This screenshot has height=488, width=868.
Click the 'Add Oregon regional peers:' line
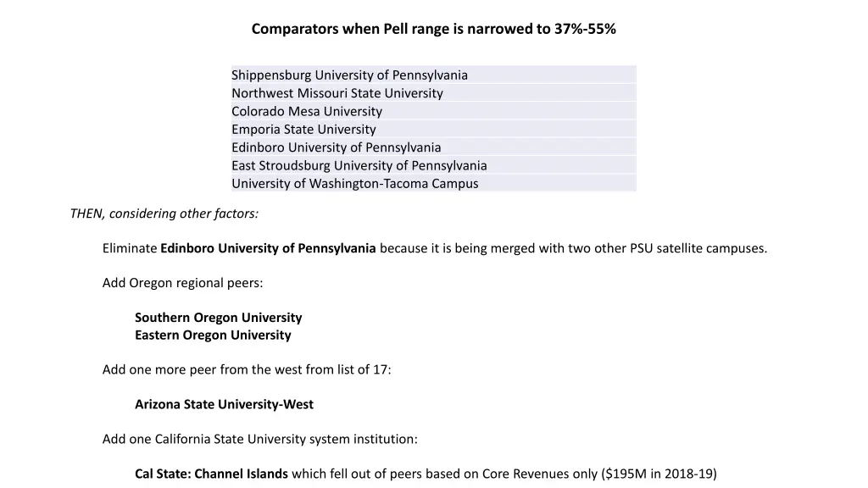(x=182, y=283)
